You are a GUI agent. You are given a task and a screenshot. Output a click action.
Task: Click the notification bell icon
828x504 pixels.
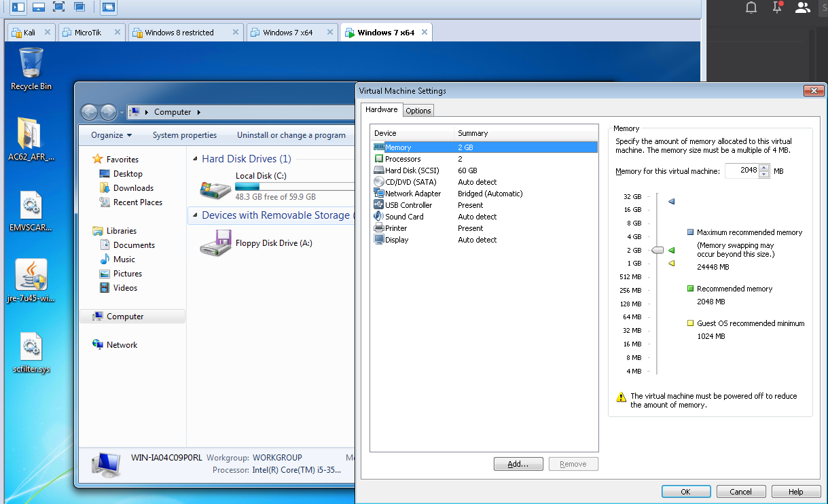tap(751, 7)
